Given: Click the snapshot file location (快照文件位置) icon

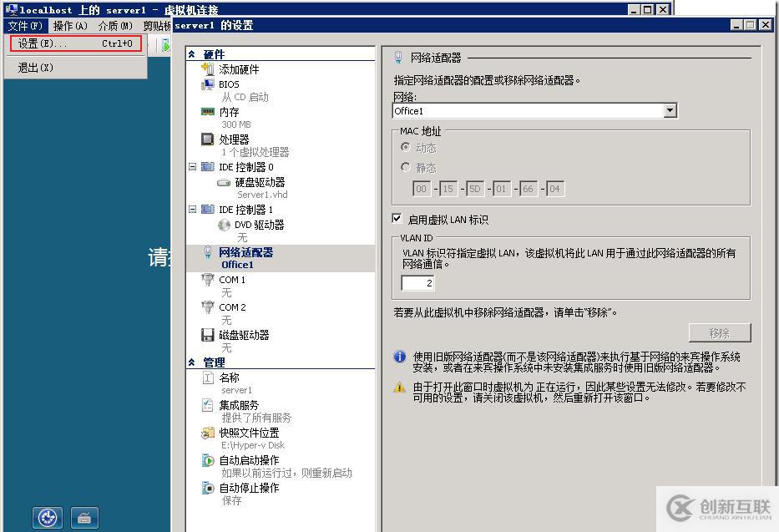Looking at the screenshot, I should click(208, 433).
